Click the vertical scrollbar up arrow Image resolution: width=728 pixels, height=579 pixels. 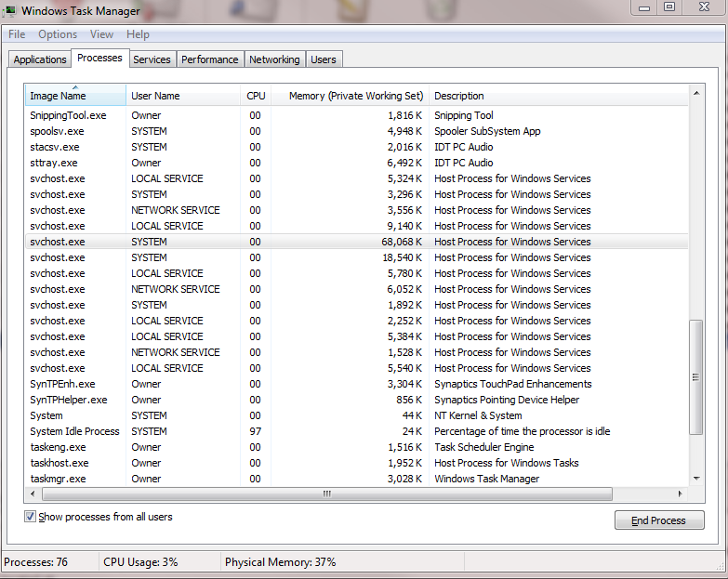coord(696,93)
